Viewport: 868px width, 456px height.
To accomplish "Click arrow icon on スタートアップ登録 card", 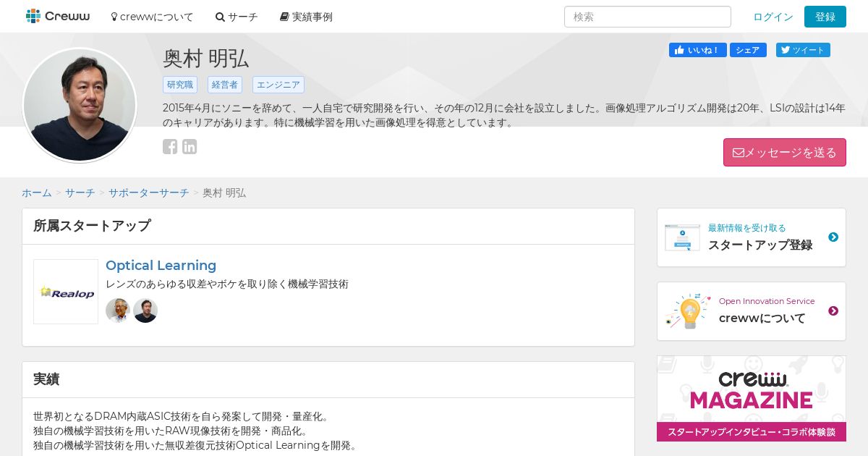I will click(x=833, y=237).
